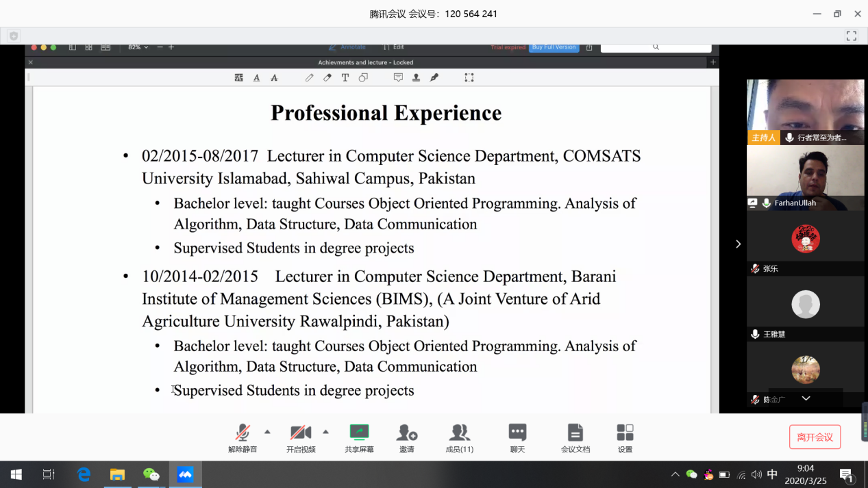Select the Edit tab in PDF viewer
This screenshot has width=868, height=488.
click(394, 47)
